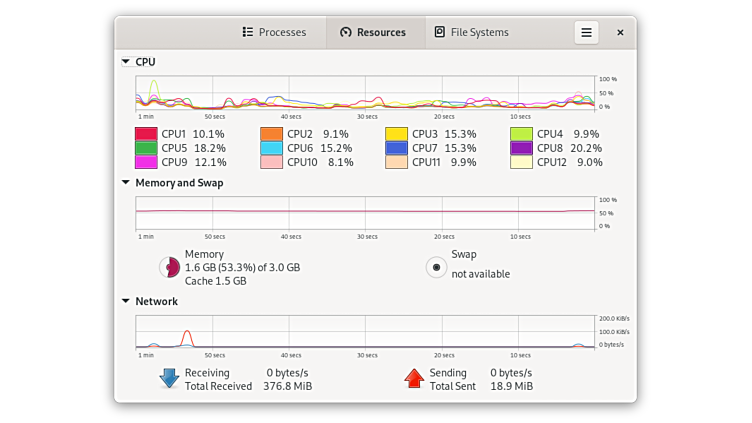Click the Swap usage circle icon

(436, 267)
